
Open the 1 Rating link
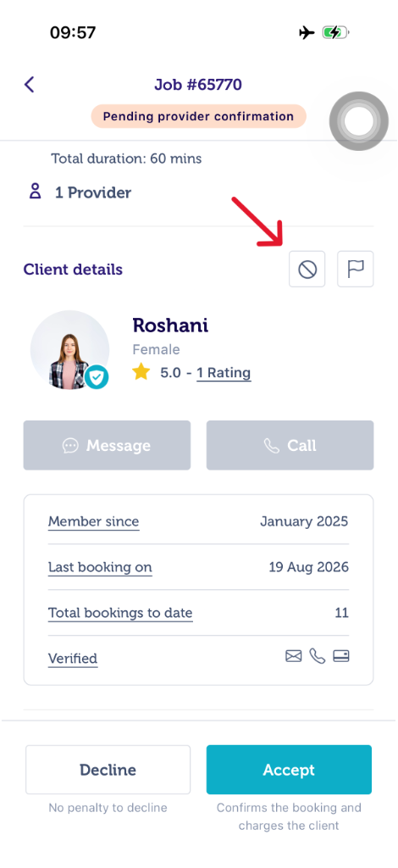pyautogui.click(x=224, y=373)
